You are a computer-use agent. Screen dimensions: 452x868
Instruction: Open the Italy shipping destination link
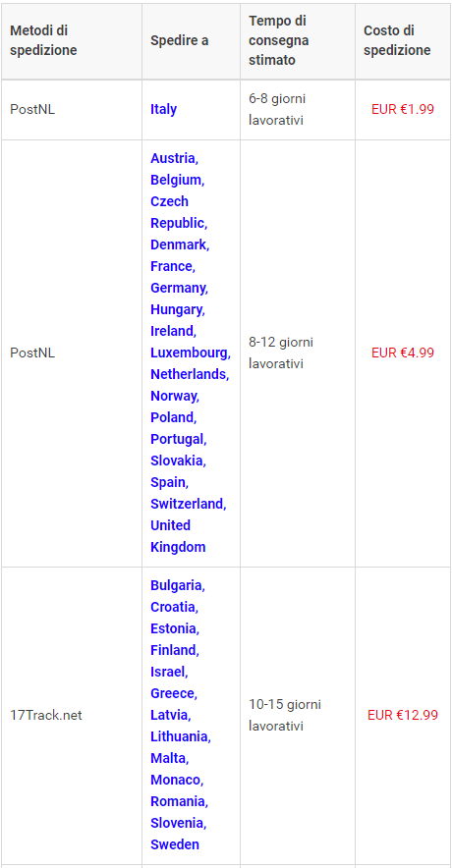pos(163,109)
